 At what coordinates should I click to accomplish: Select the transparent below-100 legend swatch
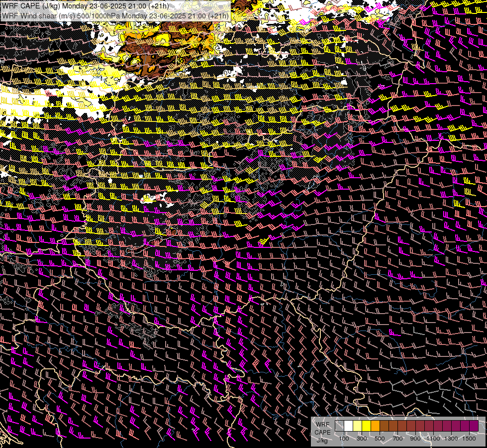[x=339, y=426]
